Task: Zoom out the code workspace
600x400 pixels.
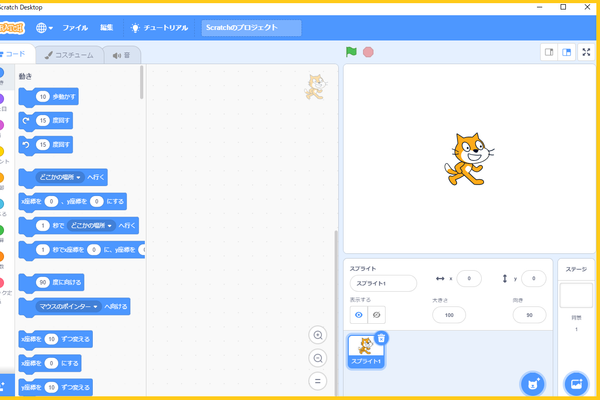Action: point(318,358)
